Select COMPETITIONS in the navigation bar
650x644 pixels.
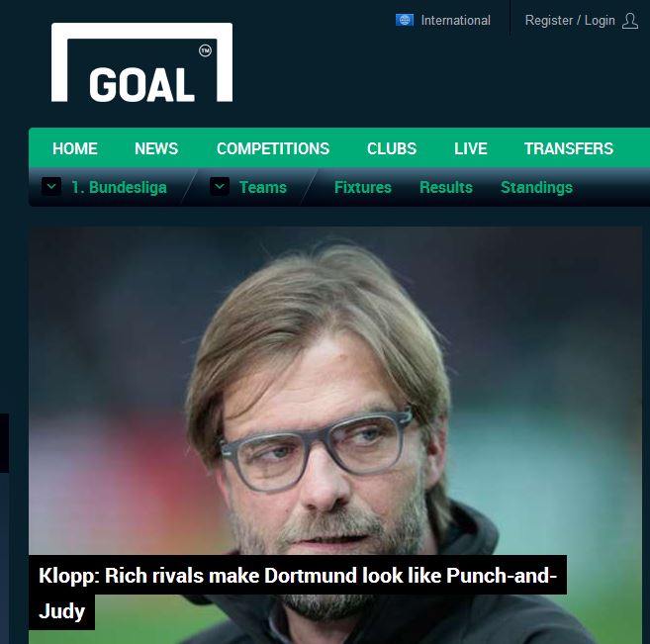click(x=273, y=148)
